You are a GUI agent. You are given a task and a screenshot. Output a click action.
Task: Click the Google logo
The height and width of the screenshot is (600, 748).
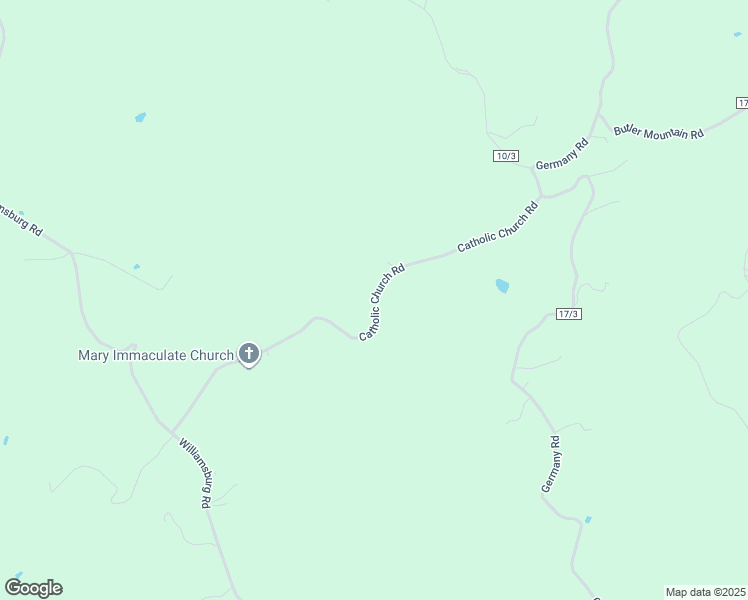(x=34, y=588)
